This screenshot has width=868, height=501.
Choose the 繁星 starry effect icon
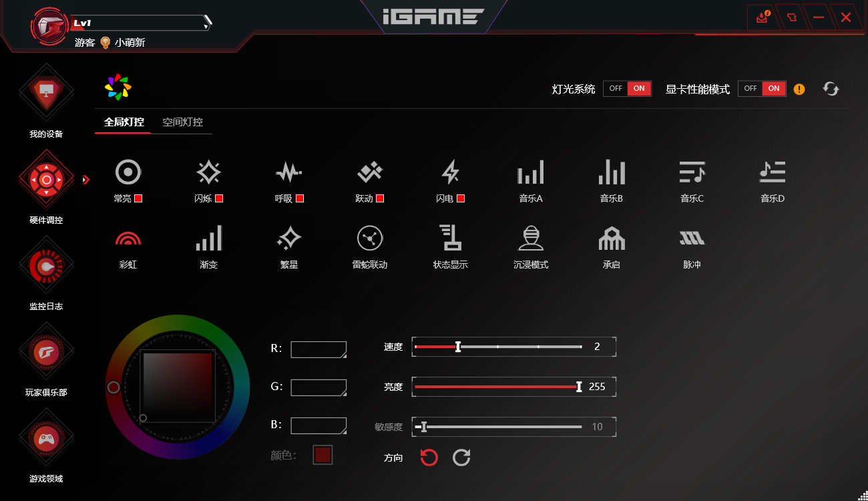coord(289,238)
